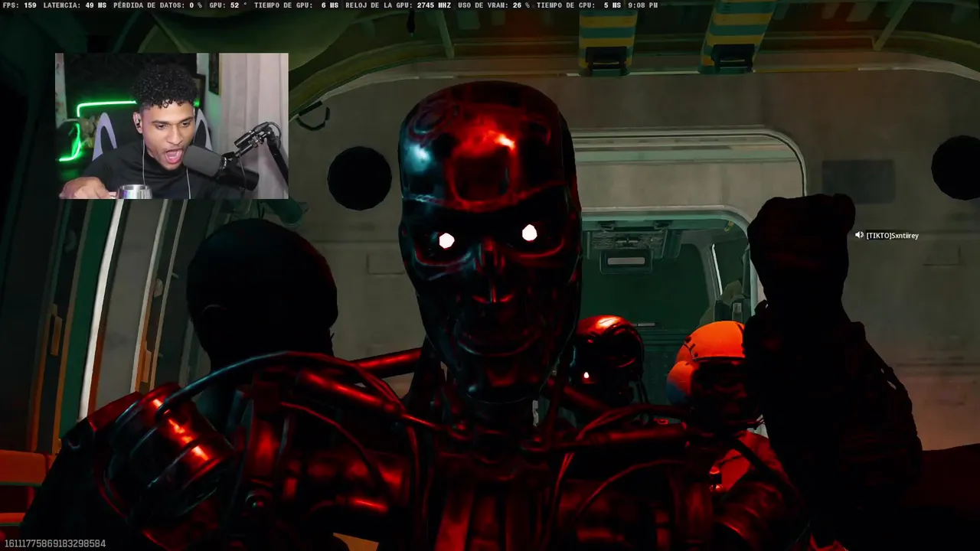
Task: Click the PÉRDIDA DE DATOS: 0 % readout
Action: (158, 5)
